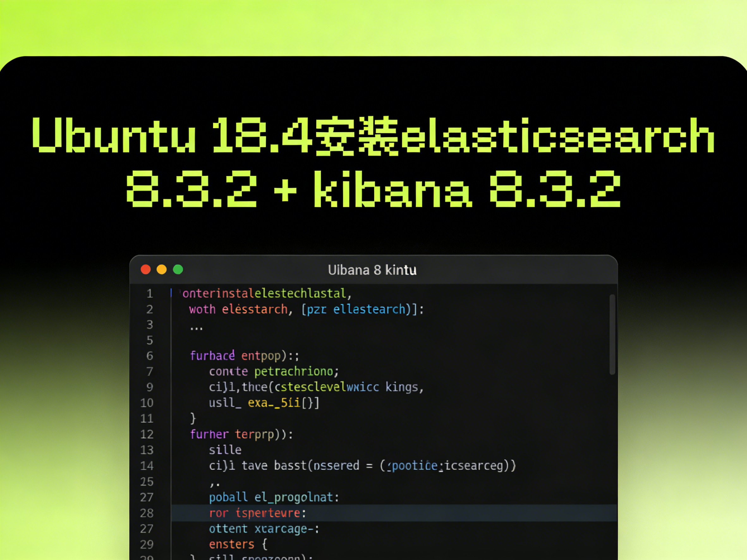
Task: Expand the 'furbace entpop' block
Action: pos(245,355)
